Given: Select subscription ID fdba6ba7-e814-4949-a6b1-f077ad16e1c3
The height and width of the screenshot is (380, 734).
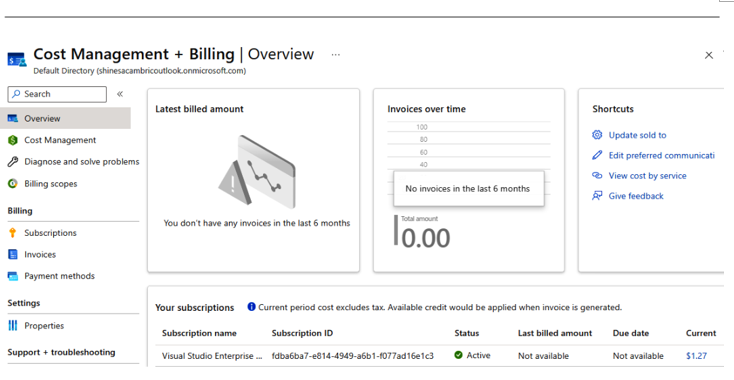Looking at the screenshot, I should coord(352,356).
